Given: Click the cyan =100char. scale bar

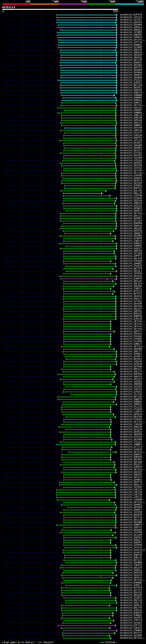Looking at the screenshot, I should [x=102, y=642].
